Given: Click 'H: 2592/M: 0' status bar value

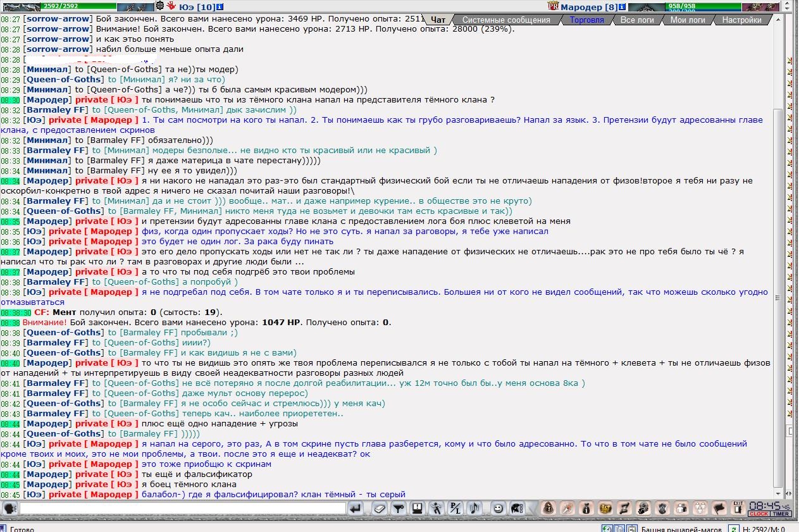Looking at the screenshot, I should pos(764,529).
